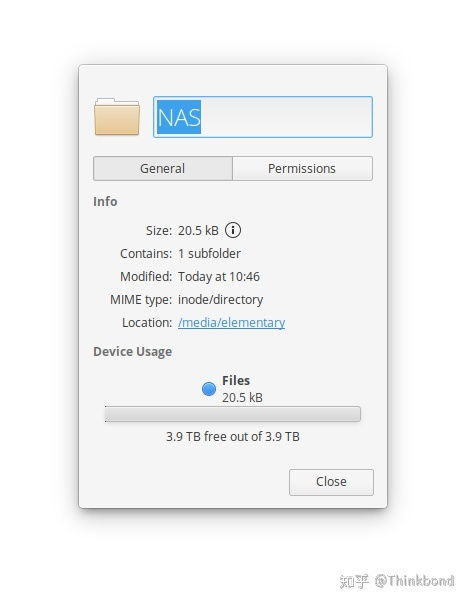Click the blue Files legend dot
Screen dimensions: 466x601
pos(209,389)
